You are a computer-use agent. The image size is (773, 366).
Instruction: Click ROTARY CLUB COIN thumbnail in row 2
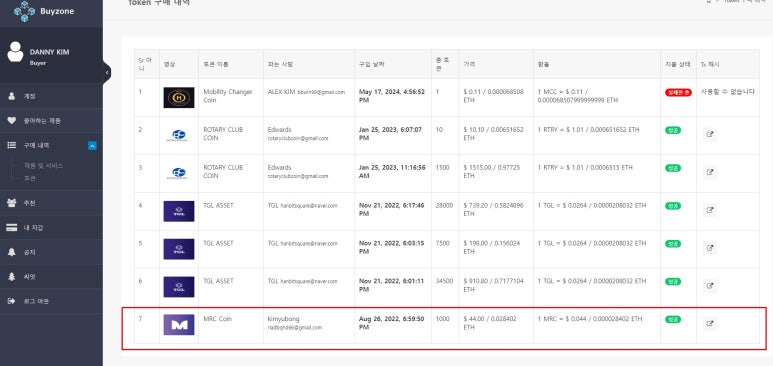point(179,135)
